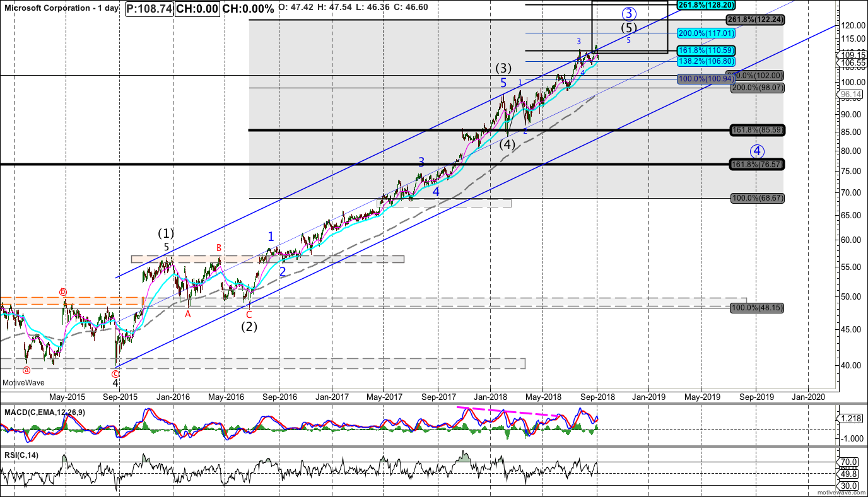This screenshot has height=497, width=868.
Task: Click the 120.00 price axis label
Action: click(852, 26)
